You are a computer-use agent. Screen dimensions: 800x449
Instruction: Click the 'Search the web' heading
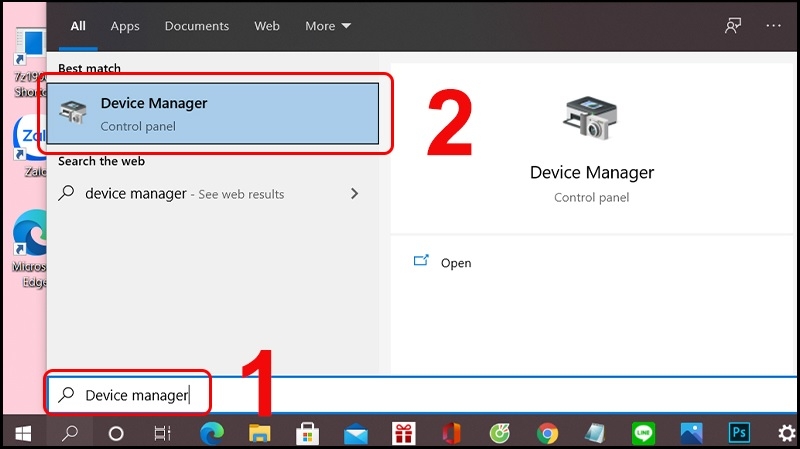[101, 161]
